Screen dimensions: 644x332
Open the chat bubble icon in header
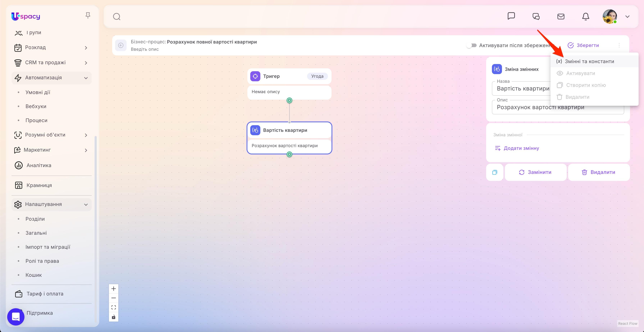tap(511, 16)
